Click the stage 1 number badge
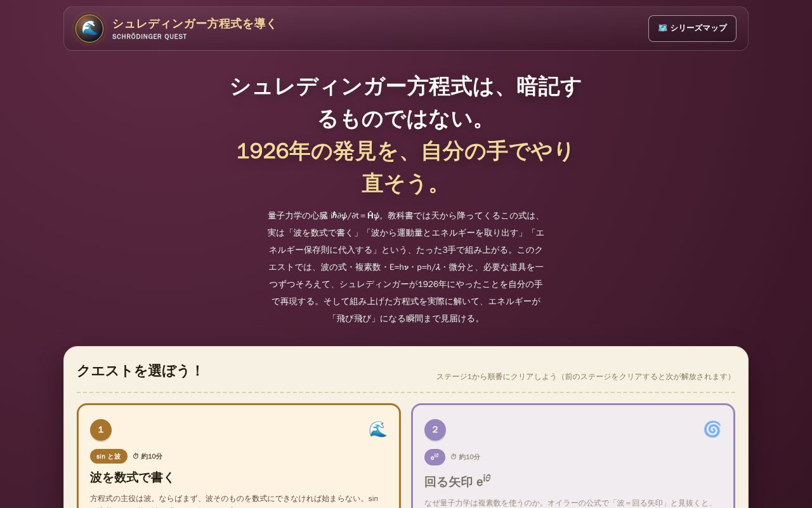The height and width of the screenshot is (508, 812). (101, 430)
